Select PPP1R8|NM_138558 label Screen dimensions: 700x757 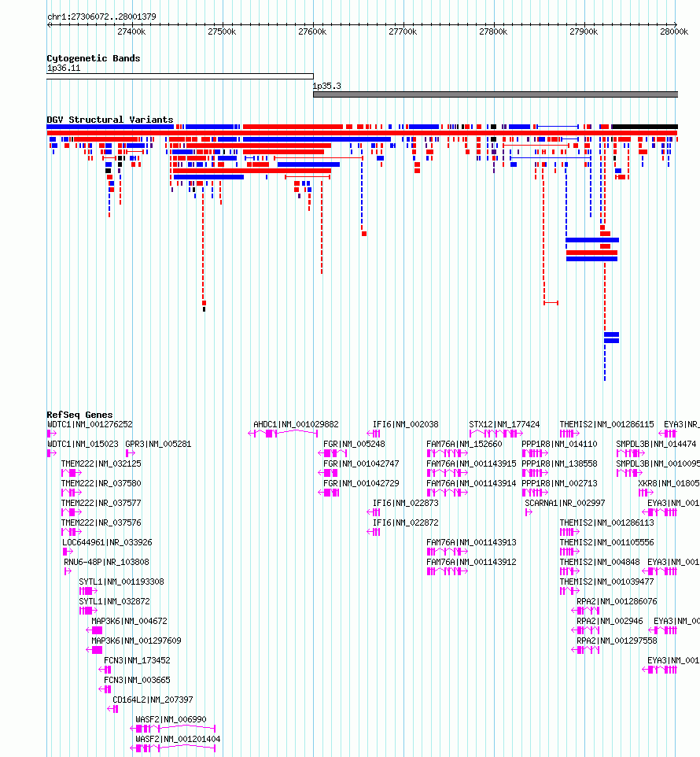pyautogui.click(x=560, y=464)
